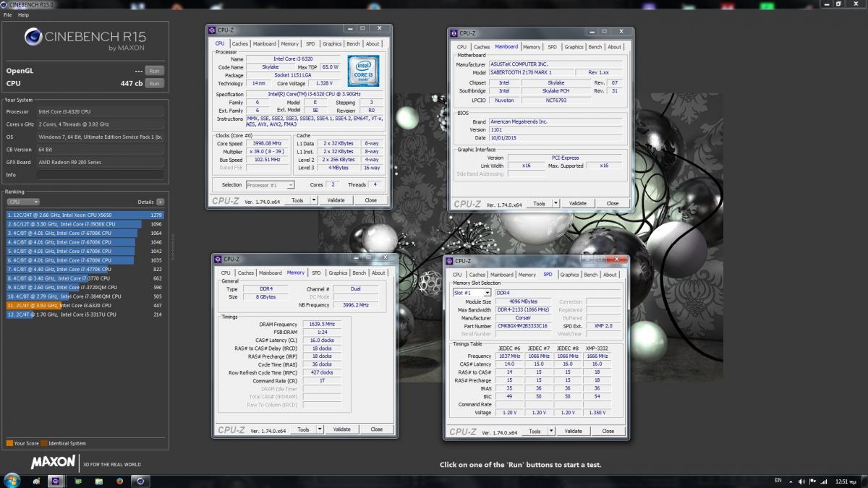Screen dimensions: 868x488
Task: Click Tools button in Memory window
Action: pos(304,429)
